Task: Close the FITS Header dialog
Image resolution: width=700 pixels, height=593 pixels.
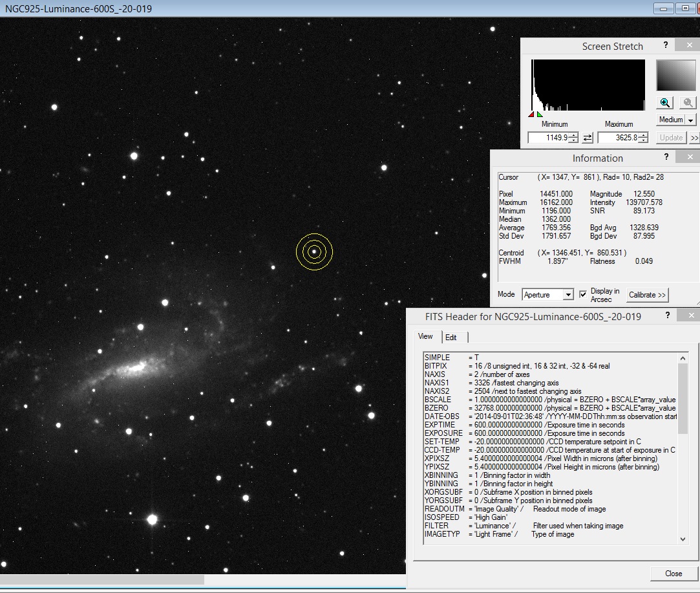Action: click(x=672, y=574)
